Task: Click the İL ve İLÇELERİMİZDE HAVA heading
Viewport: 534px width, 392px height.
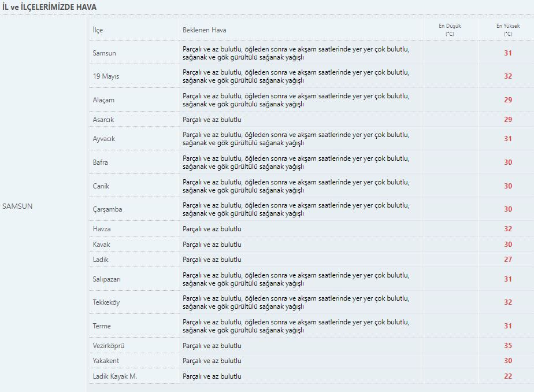Action: click(x=49, y=7)
